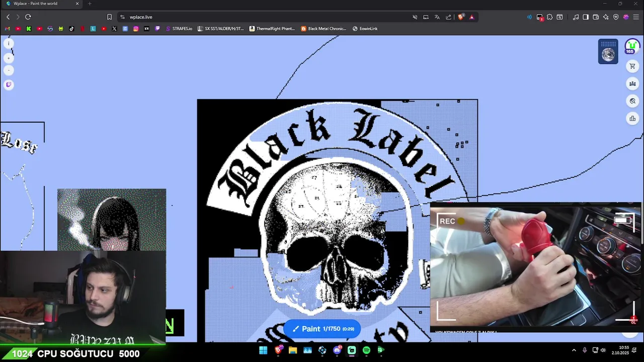Show hidden system tray icons
The width and height of the screenshot is (644, 362).
pyautogui.click(x=574, y=350)
